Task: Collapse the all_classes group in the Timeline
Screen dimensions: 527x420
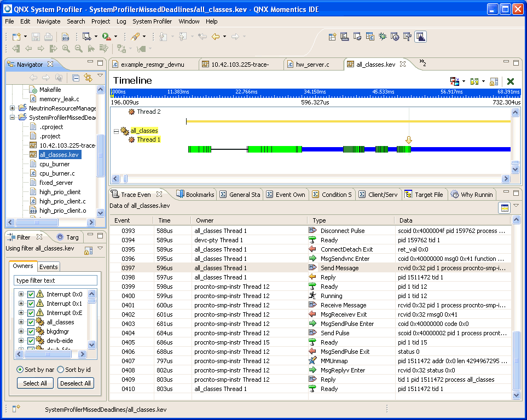Action: (115, 131)
